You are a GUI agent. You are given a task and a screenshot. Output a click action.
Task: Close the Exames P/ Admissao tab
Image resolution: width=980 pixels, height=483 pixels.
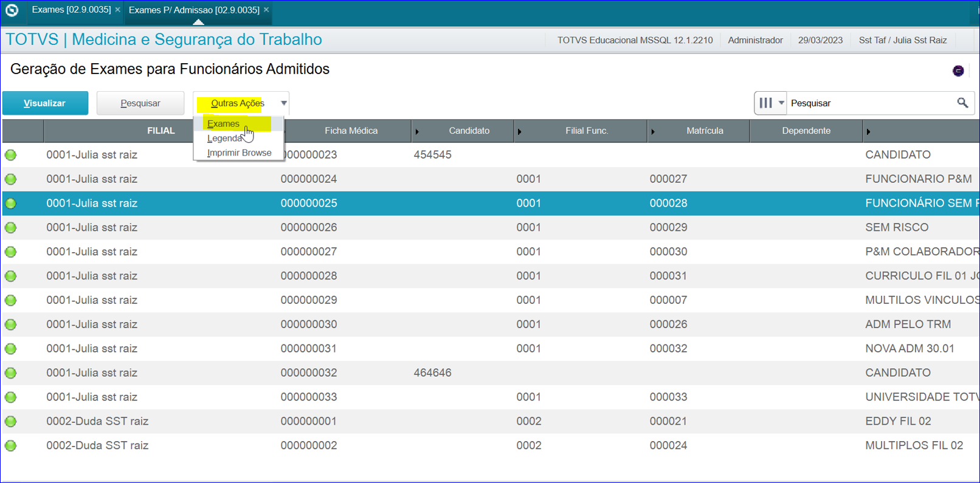[x=266, y=10]
